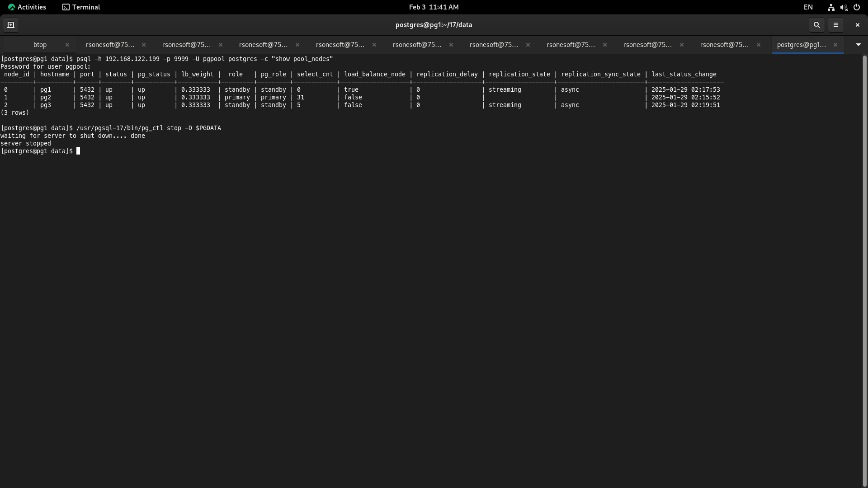Open the clock and calendar panel
Image resolution: width=868 pixels, height=488 pixels.
coord(434,7)
